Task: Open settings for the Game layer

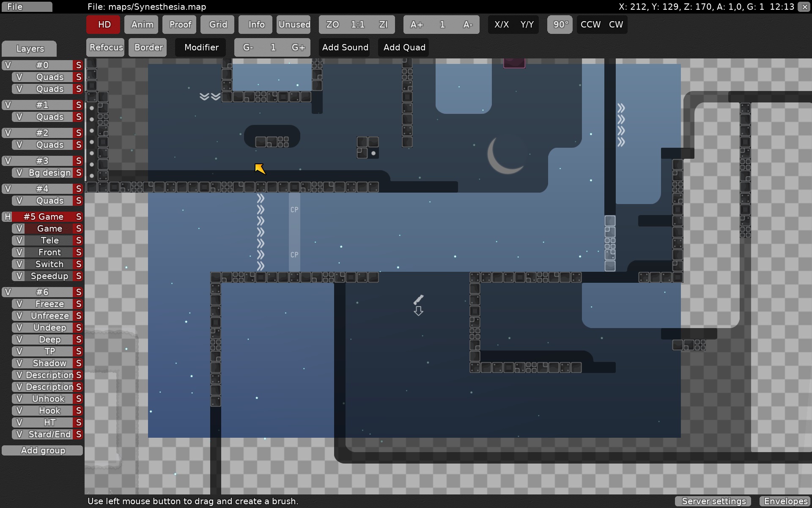Action: (x=79, y=228)
